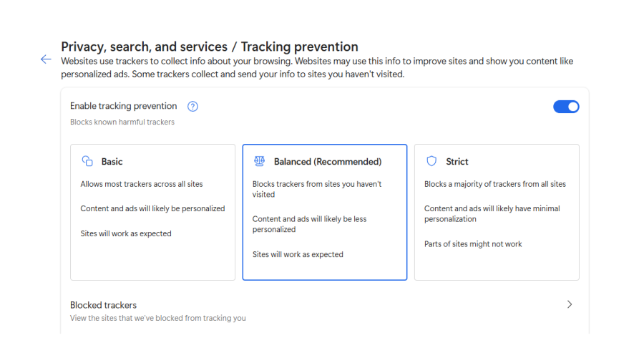
Task: Open the Blocked trackers label
Action: (x=103, y=305)
